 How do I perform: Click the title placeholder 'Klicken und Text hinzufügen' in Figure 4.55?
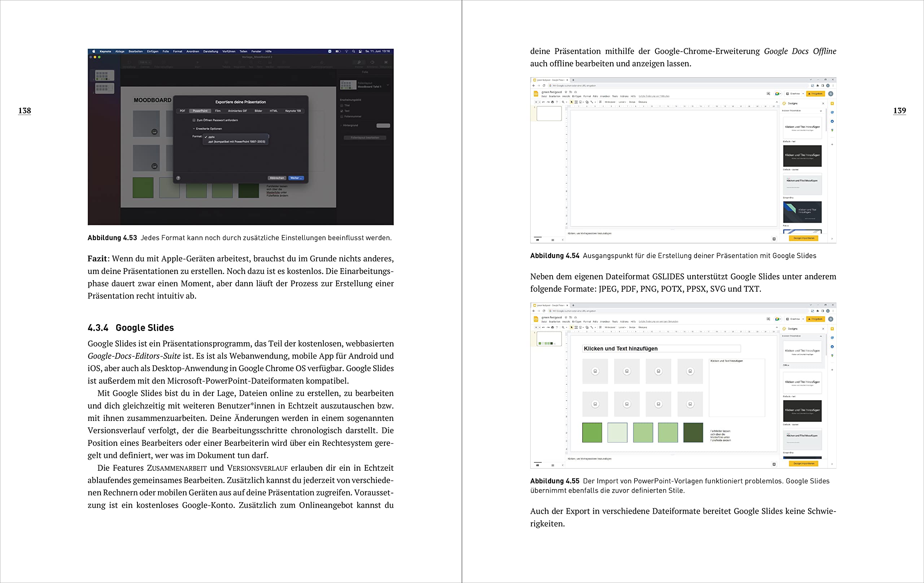click(661, 348)
